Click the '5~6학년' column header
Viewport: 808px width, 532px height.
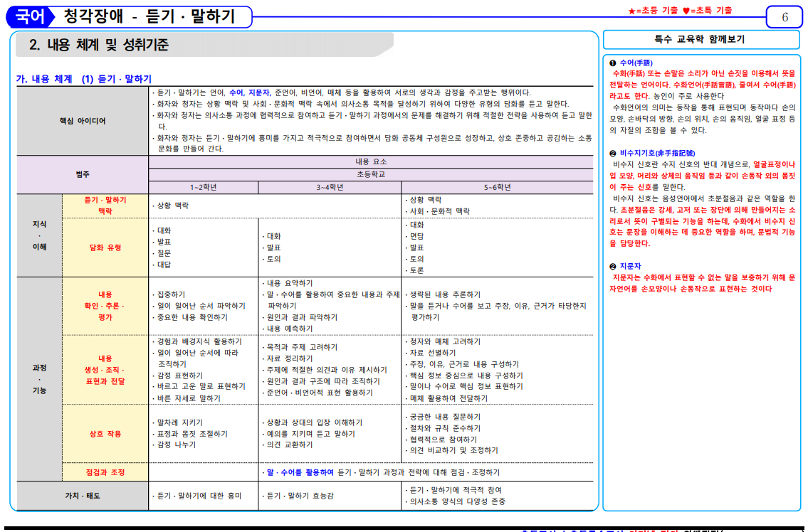pyautogui.click(x=498, y=188)
